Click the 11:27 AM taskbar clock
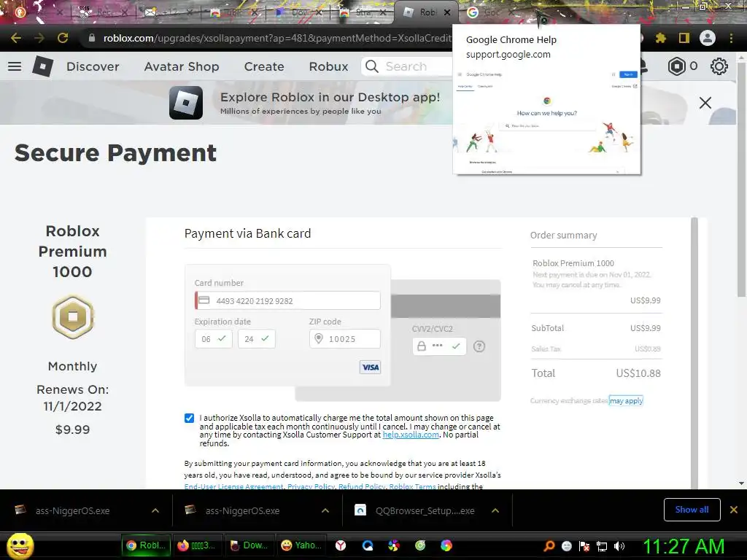The height and width of the screenshot is (560, 747). tap(684, 546)
